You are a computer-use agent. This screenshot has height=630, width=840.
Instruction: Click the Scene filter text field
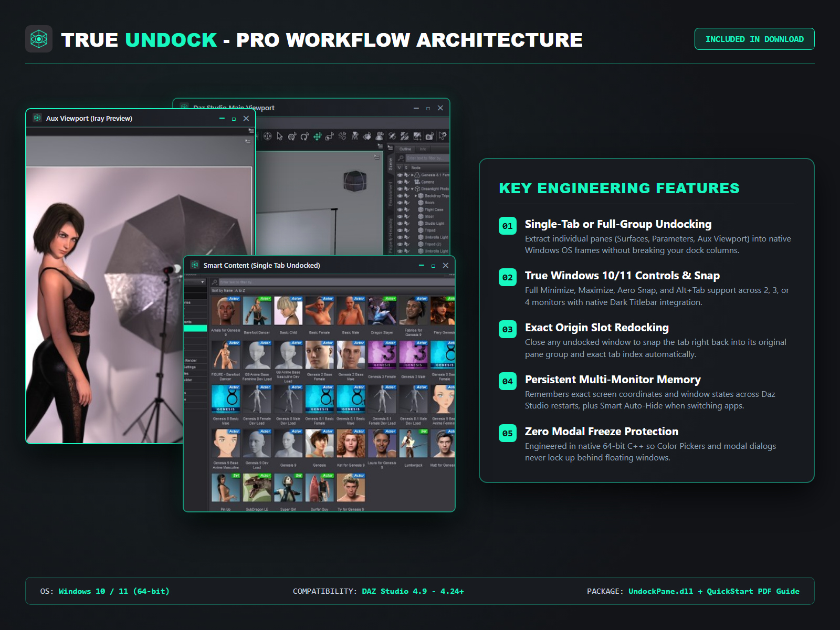point(426,158)
